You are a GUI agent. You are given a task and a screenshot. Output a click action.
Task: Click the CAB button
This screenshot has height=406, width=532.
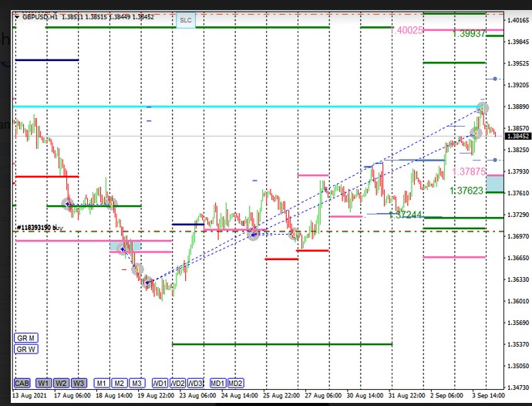coord(22,383)
